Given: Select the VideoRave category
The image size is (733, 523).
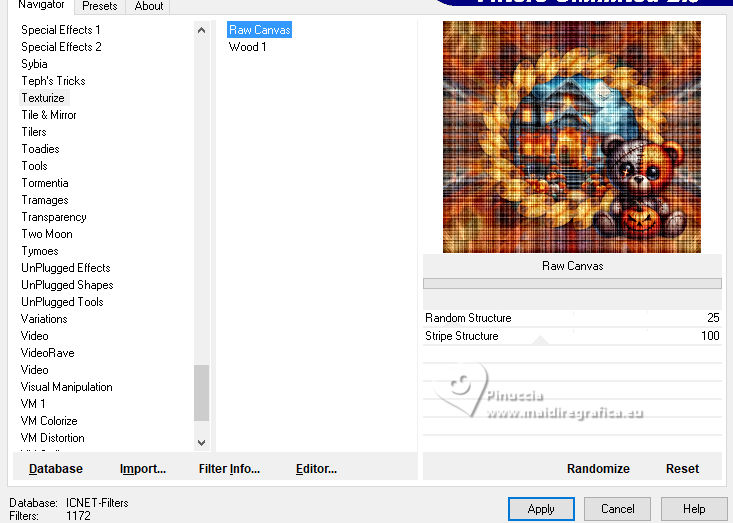Looking at the screenshot, I should coord(48,353).
